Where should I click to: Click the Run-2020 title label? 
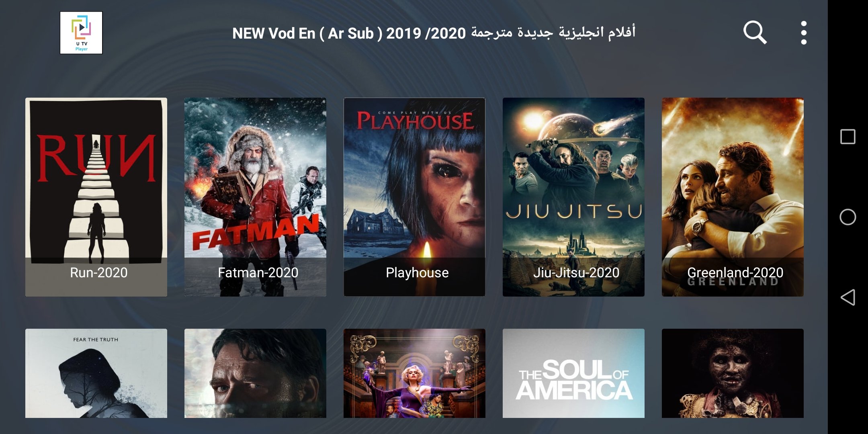coord(98,272)
